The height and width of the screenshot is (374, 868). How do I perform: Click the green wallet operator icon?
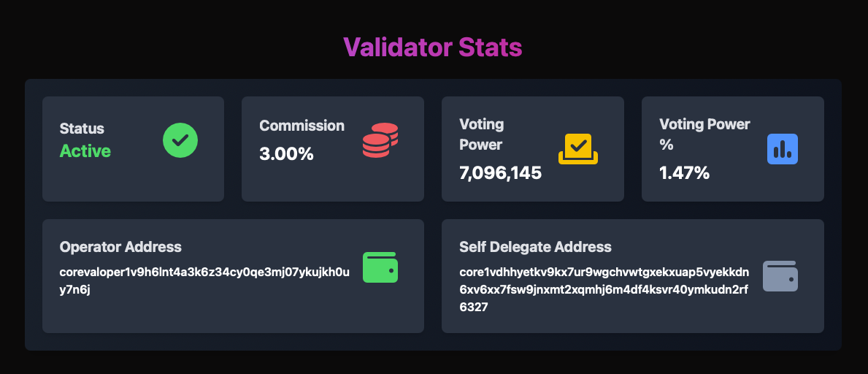click(x=380, y=267)
